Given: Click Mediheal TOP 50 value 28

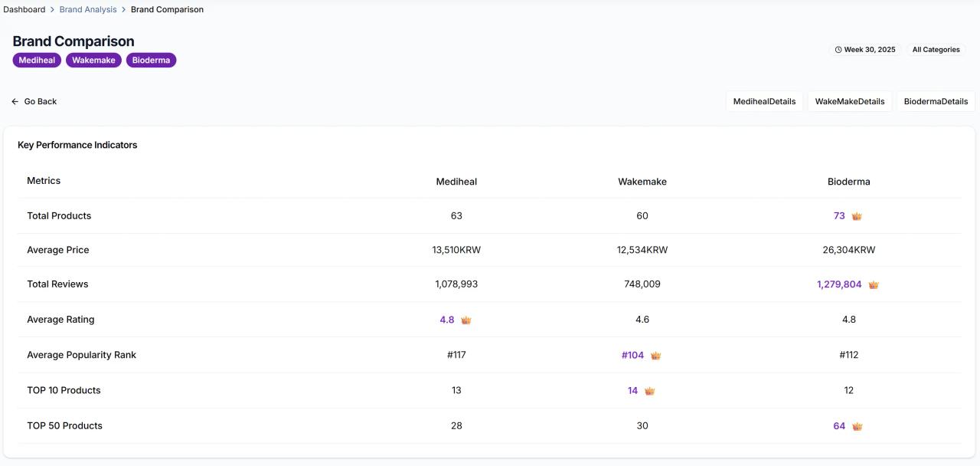Looking at the screenshot, I should coord(456,425).
